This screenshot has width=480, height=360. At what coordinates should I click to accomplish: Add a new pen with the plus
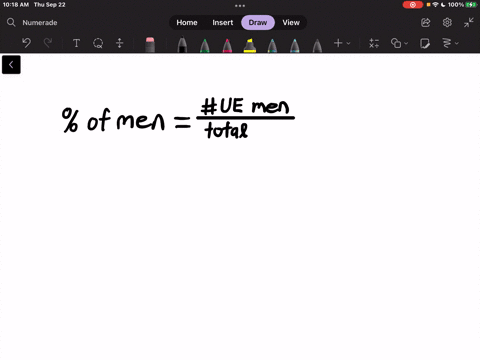tap(338, 43)
